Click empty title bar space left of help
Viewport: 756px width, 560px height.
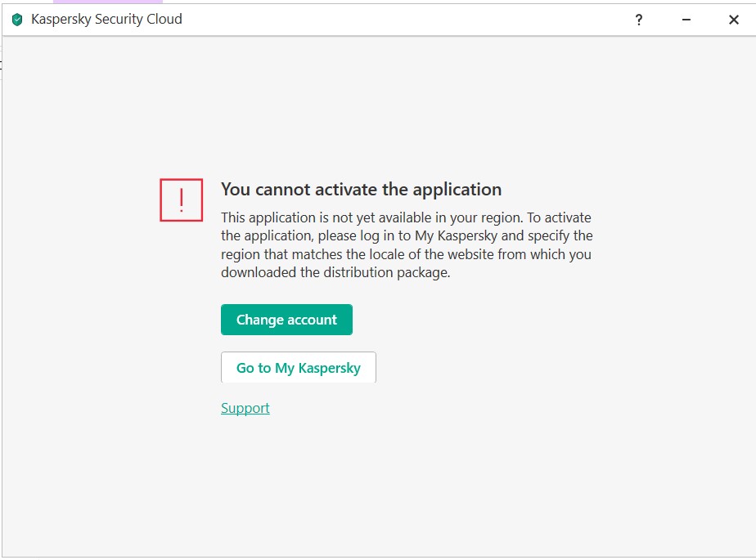click(409, 20)
